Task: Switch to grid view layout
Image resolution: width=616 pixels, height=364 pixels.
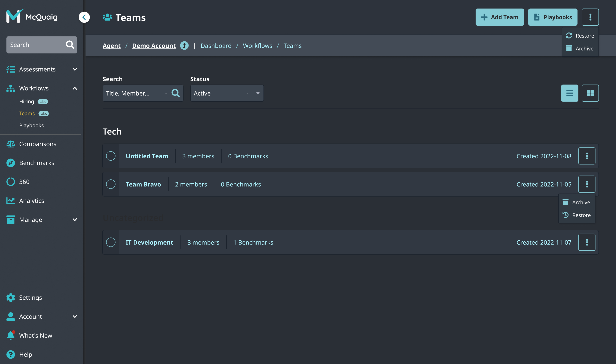Action: tap(590, 93)
